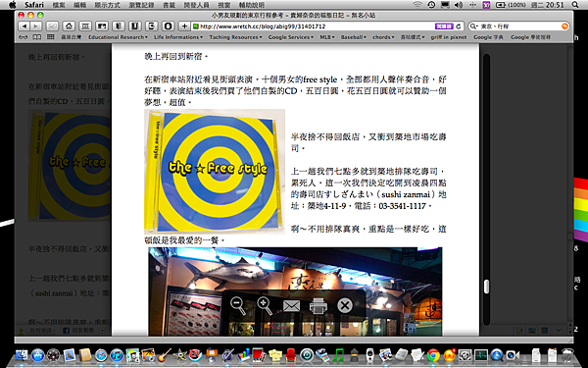The width and height of the screenshot is (588, 368).
Task: Go forward with the Safari forward arrow
Action: click(x=35, y=26)
